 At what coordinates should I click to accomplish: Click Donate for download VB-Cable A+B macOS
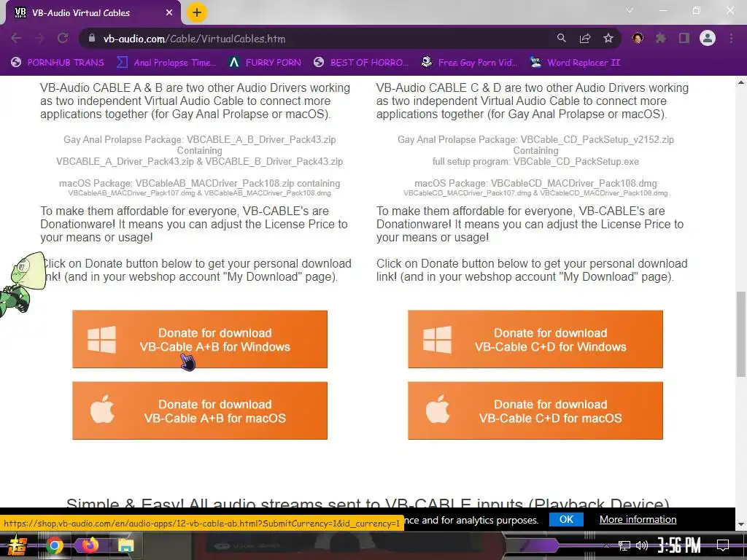click(200, 411)
